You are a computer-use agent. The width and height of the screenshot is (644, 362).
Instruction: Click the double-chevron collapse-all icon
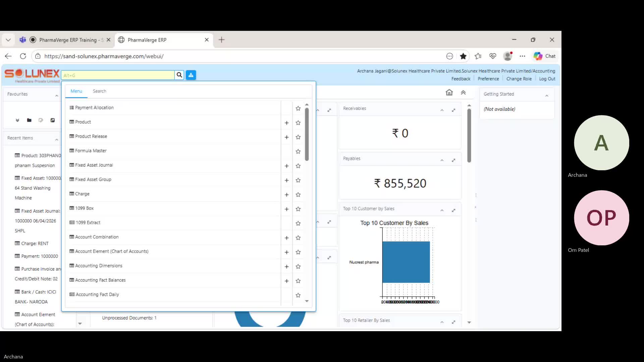pos(463,93)
